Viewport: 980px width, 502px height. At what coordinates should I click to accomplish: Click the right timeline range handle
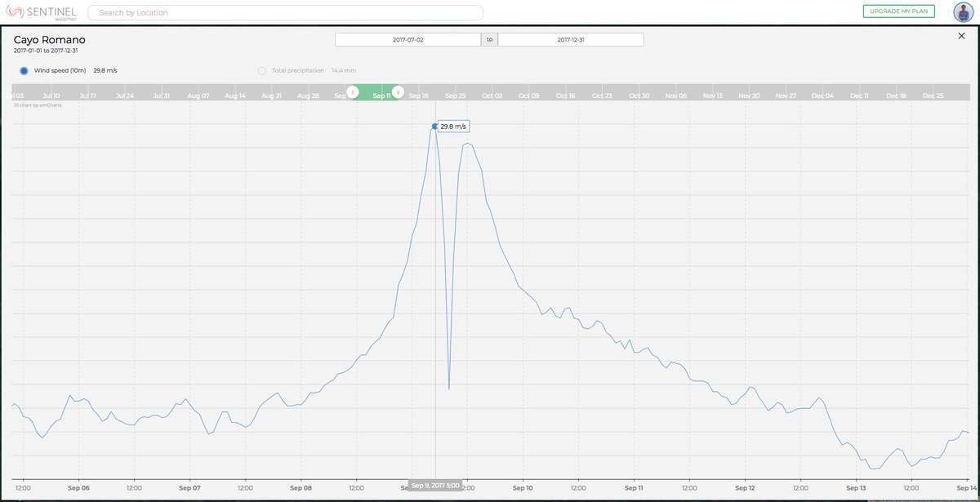(x=397, y=92)
